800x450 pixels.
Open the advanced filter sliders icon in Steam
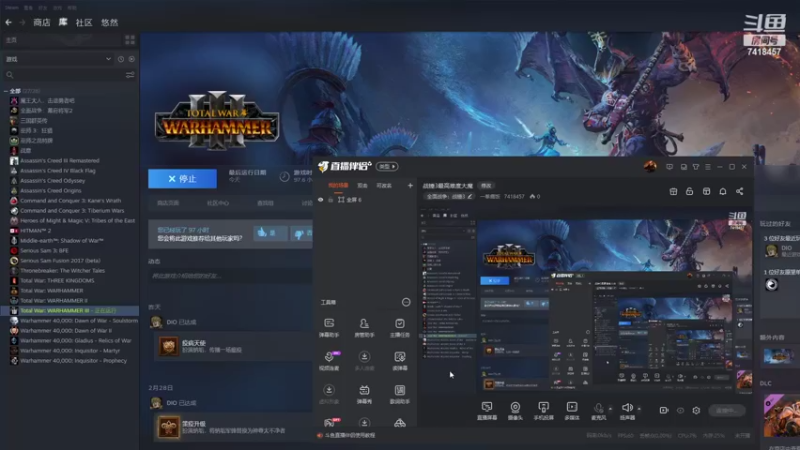coord(130,75)
